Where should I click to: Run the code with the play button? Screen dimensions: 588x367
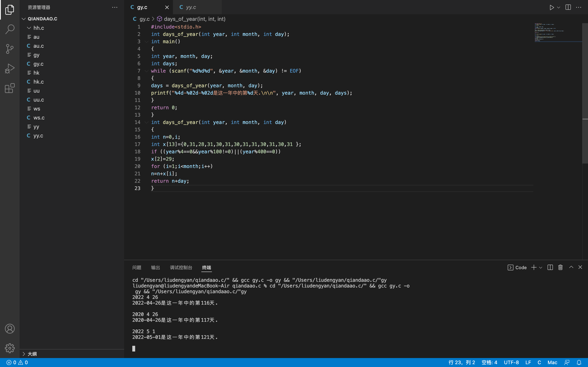(551, 7)
